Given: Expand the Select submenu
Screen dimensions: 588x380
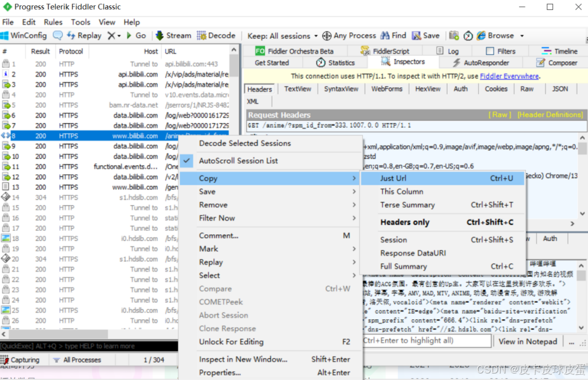Looking at the screenshot, I should (270, 276).
